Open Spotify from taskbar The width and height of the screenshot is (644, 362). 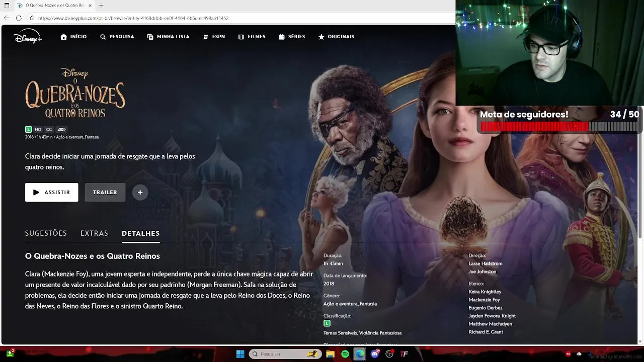point(345,354)
